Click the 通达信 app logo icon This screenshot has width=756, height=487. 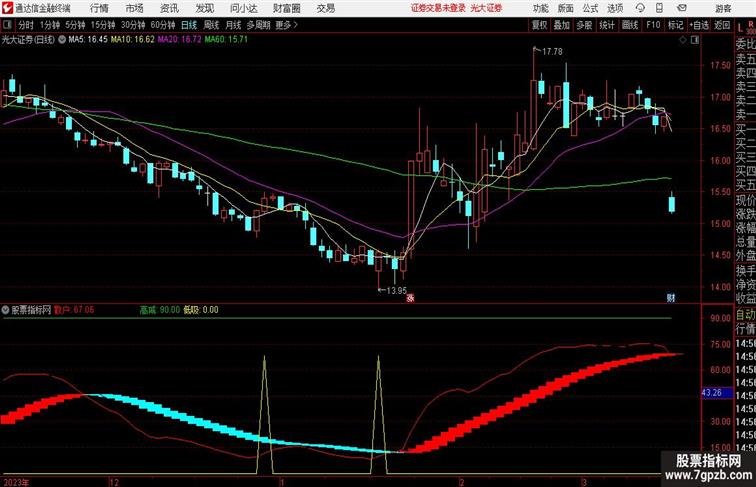tap(7, 8)
